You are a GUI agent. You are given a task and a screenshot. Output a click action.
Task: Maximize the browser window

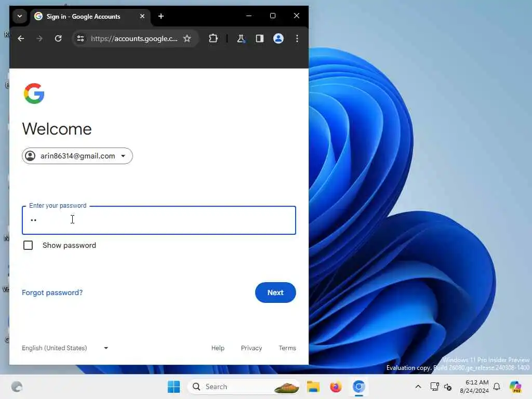272,16
